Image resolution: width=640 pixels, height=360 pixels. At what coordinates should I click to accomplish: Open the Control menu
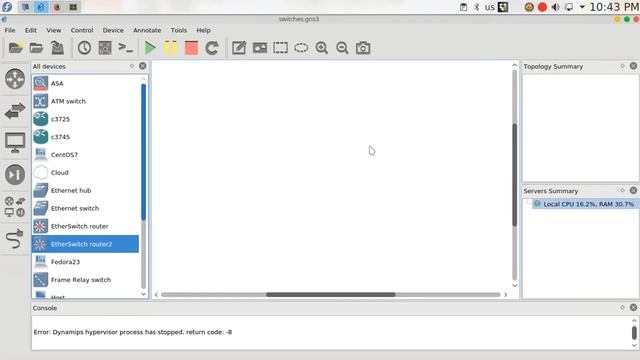(82, 30)
